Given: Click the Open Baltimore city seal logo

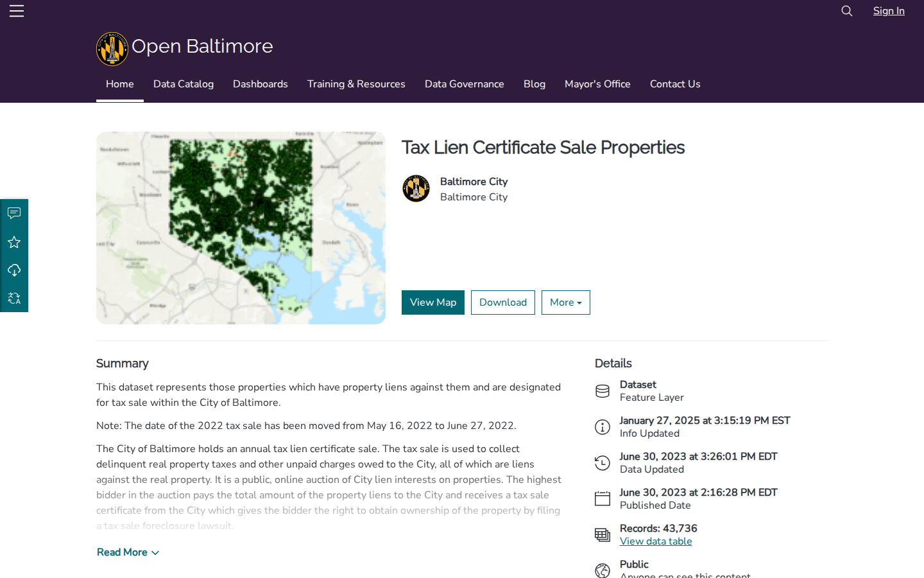Looking at the screenshot, I should pyautogui.click(x=112, y=49).
